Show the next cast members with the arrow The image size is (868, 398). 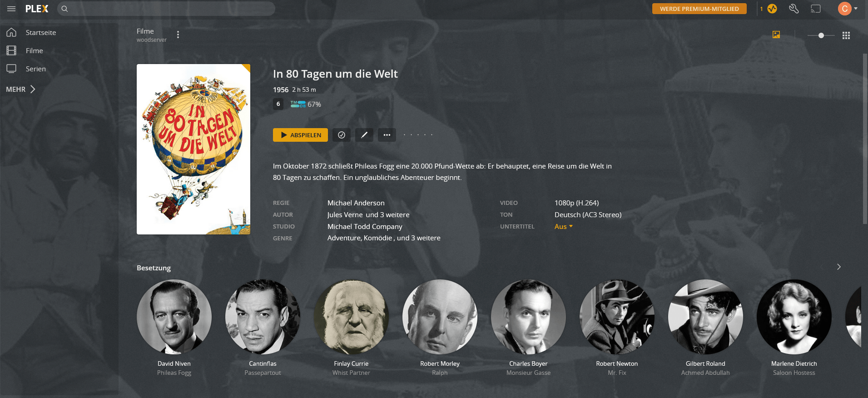pos(839,267)
